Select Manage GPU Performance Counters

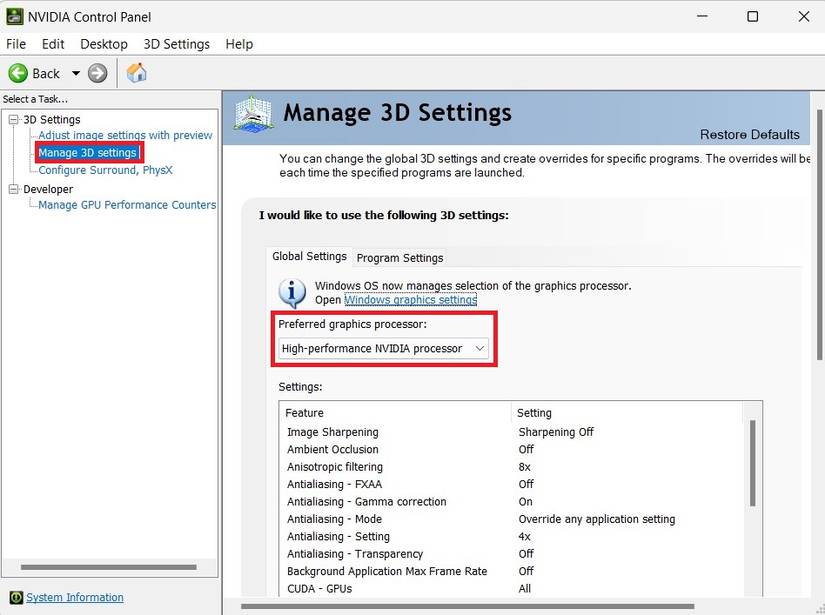click(127, 205)
